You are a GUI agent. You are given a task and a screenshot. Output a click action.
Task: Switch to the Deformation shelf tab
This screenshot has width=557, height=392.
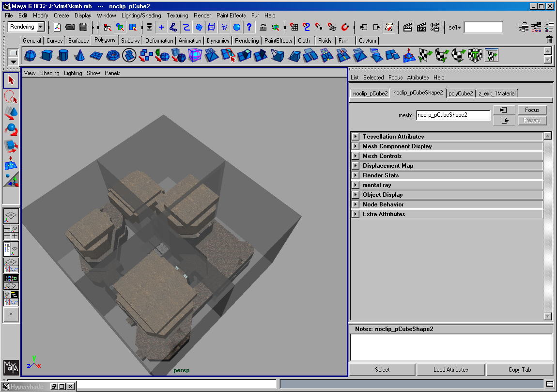point(159,41)
